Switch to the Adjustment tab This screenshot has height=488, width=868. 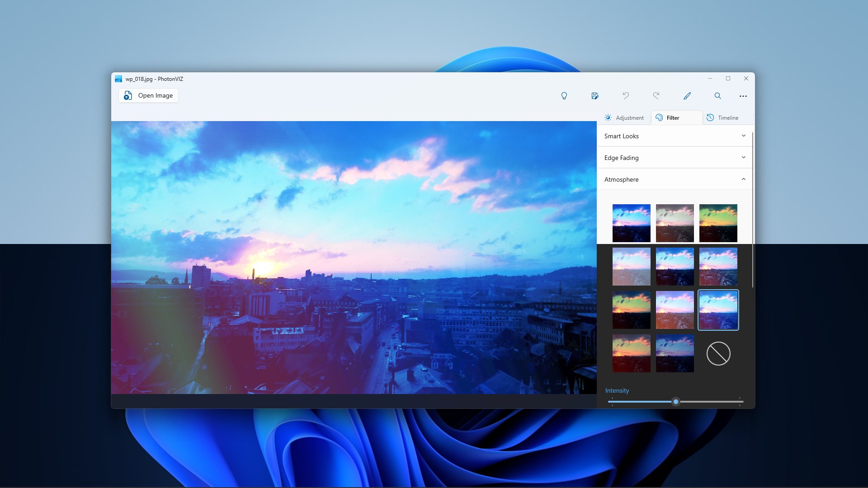pyautogui.click(x=624, y=117)
